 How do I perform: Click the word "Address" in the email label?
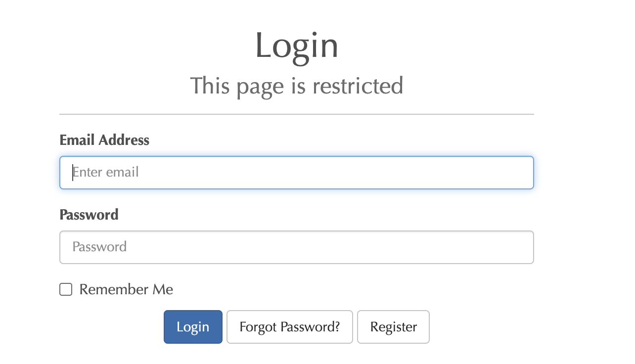(x=124, y=140)
